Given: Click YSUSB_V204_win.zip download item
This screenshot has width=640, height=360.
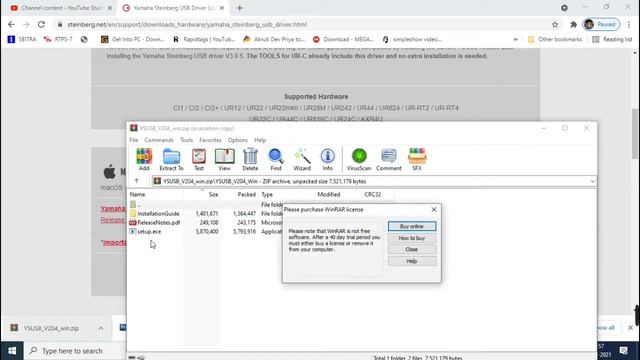Looking at the screenshot, I should coord(51,328).
